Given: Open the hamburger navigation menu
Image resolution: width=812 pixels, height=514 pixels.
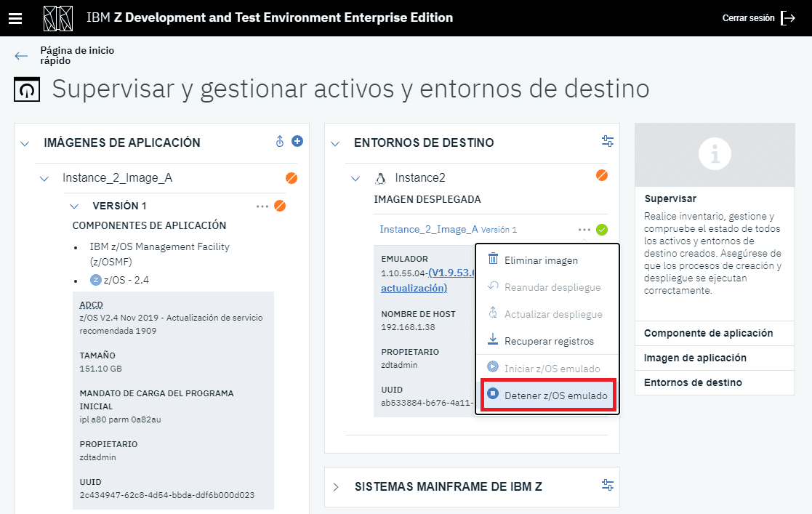Looking at the screenshot, I should tap(15, 18).
